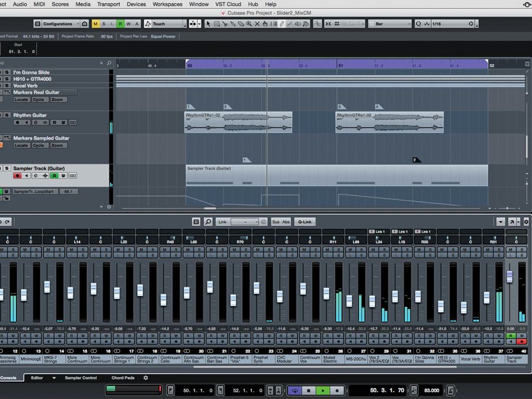532x399 pixels.
Task: Toggle Mute All M button in toolbar
Action: [96, 24]
